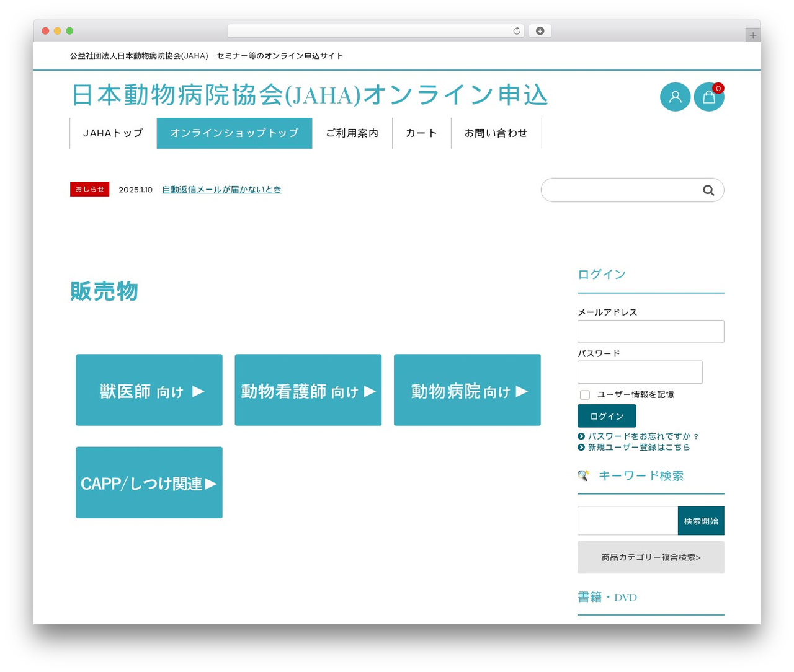Click the browser reload icon
Screen dimensions: 794x672
click(516, 31)
